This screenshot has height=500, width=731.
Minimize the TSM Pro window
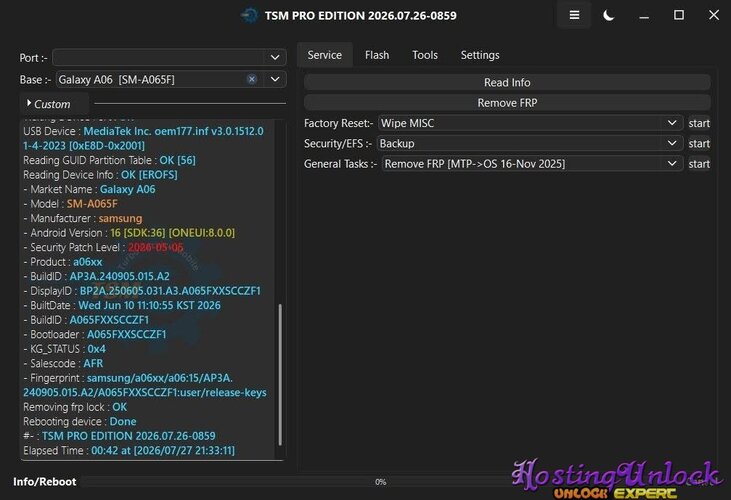(644, 15)
